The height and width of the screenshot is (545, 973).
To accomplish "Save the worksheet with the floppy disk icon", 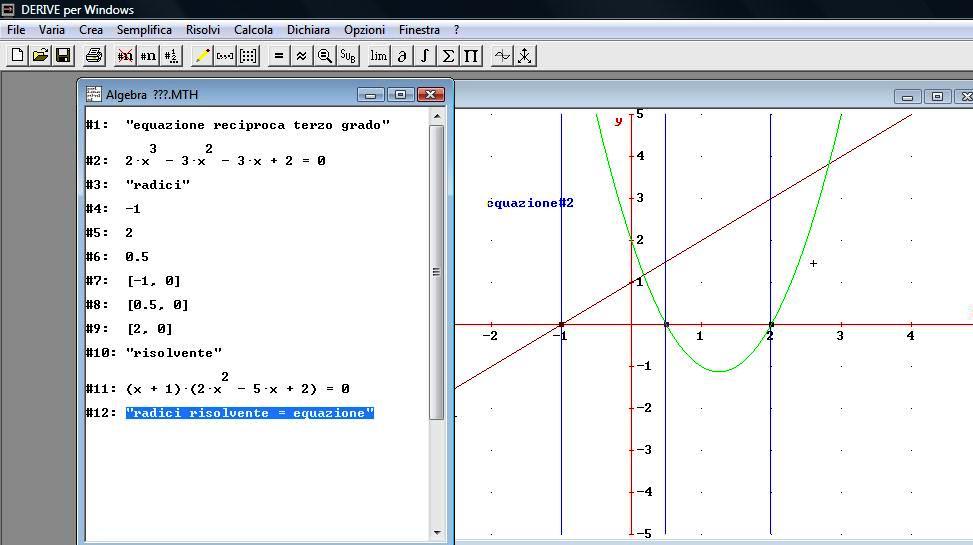I will click(63, 56).
